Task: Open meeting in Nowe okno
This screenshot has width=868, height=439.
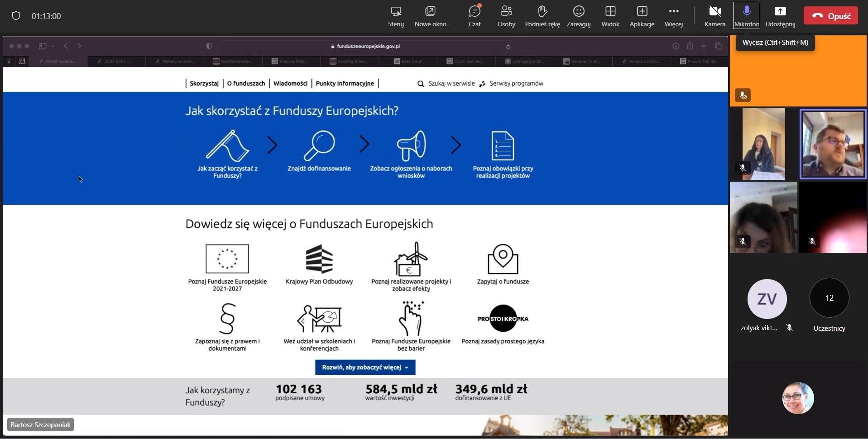Action: (x=430, y=16)
